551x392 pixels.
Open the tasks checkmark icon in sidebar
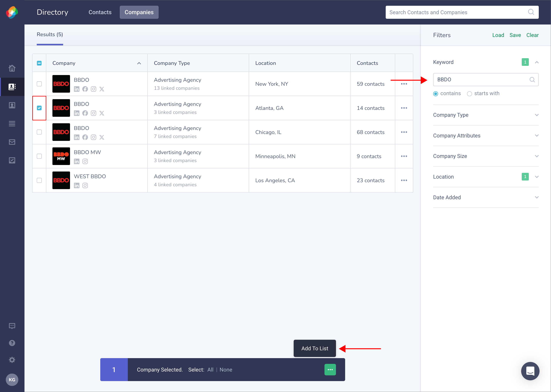click(x=12, y=160)
